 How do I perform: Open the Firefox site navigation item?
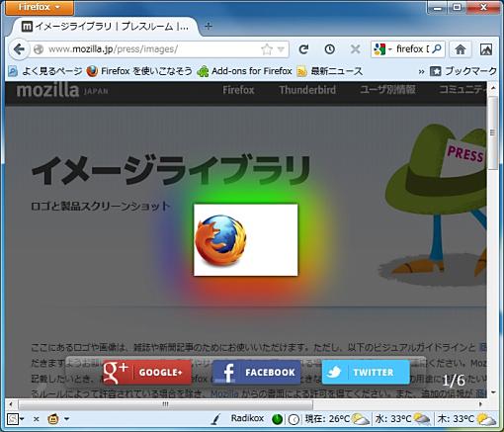(238, 90)
